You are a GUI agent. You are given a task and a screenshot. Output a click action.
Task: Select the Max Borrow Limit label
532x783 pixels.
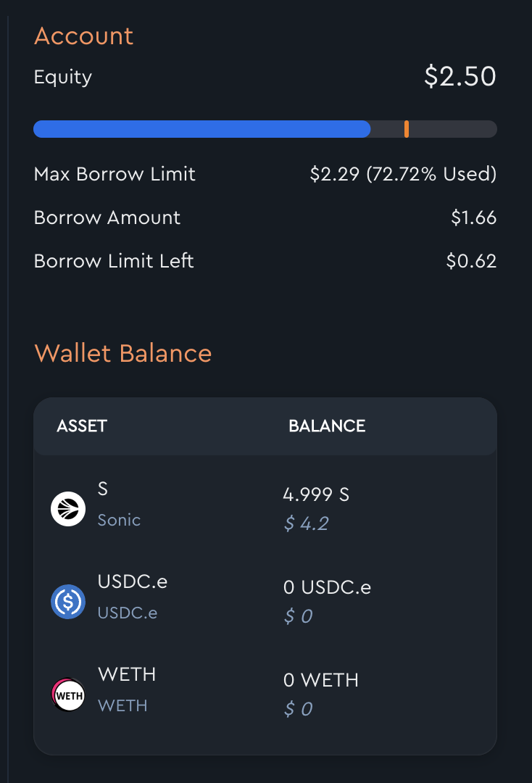pos(115,174)
